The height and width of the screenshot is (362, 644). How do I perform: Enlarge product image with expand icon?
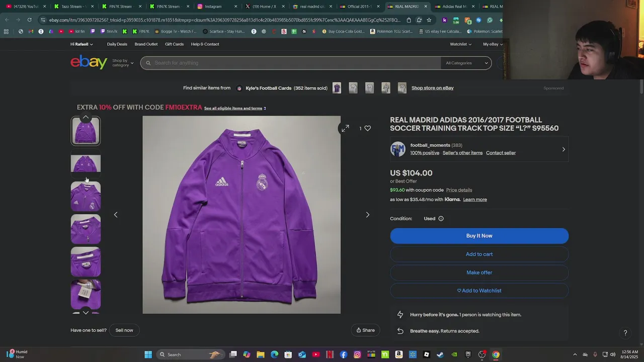click(x=345, y=129)
